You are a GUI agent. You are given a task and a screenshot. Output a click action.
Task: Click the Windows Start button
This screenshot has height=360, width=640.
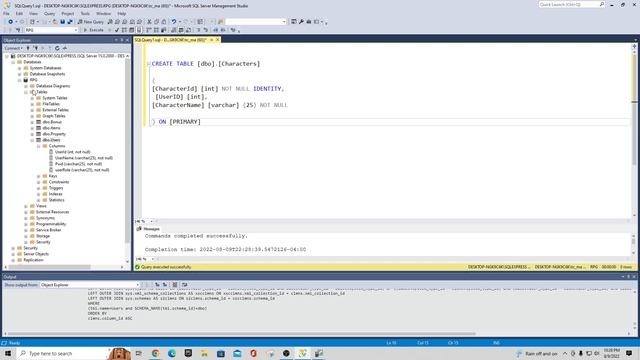(8, 353)
